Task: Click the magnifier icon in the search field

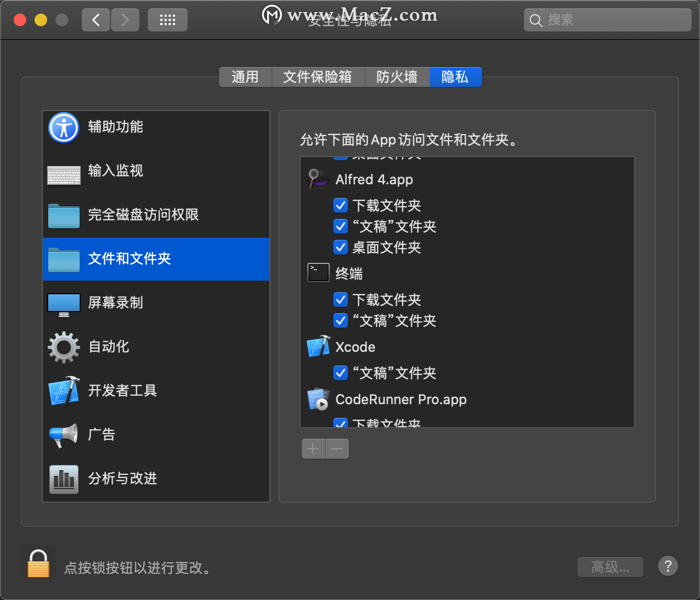Action: click(x=535, y=20)
